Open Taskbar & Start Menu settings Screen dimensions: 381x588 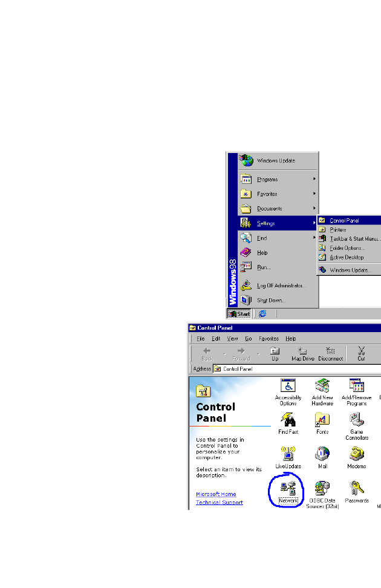coord(350,238)
